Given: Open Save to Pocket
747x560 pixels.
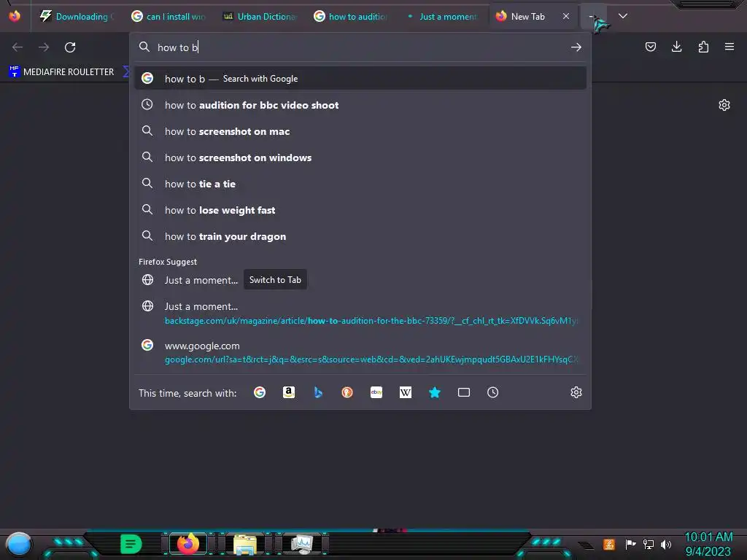Looking at the screenshot, I should coord(650,47).
